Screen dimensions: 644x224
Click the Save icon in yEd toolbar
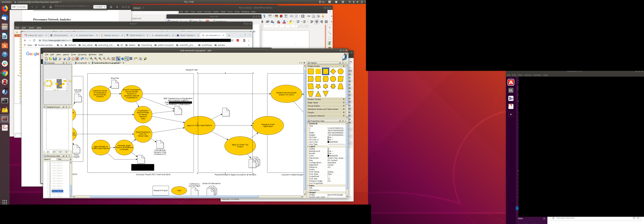(55, 59)
